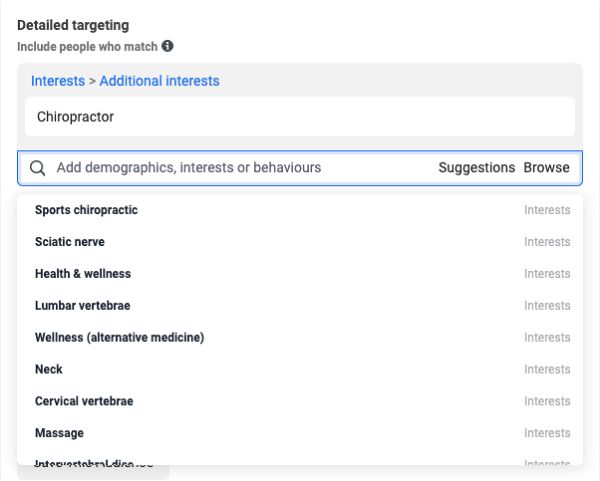Pick Health & wellness from suggestions
This screenshot has height=481, width=600.
coord(300,273)
